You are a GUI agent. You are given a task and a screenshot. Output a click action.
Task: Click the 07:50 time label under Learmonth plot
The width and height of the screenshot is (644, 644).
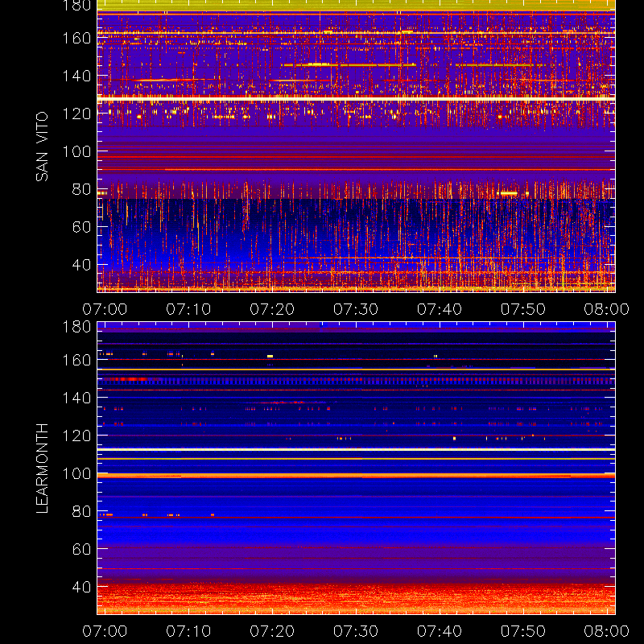coord(523,631)
